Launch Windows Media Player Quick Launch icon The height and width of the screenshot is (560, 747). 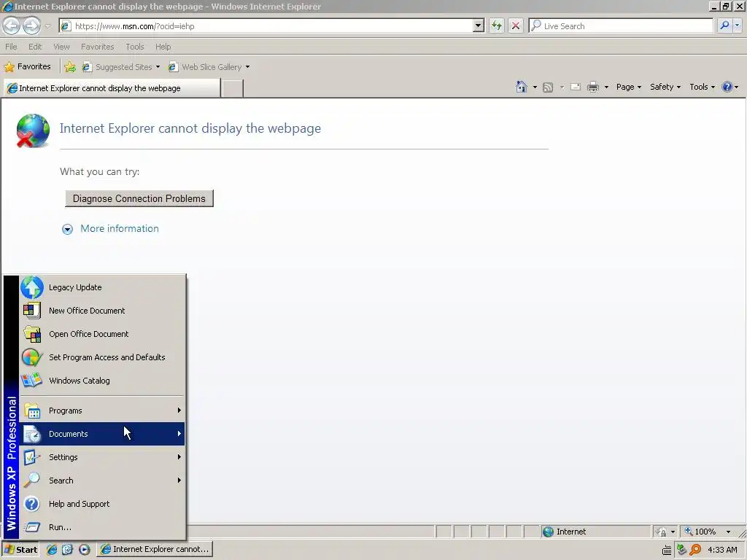(85, 550)
